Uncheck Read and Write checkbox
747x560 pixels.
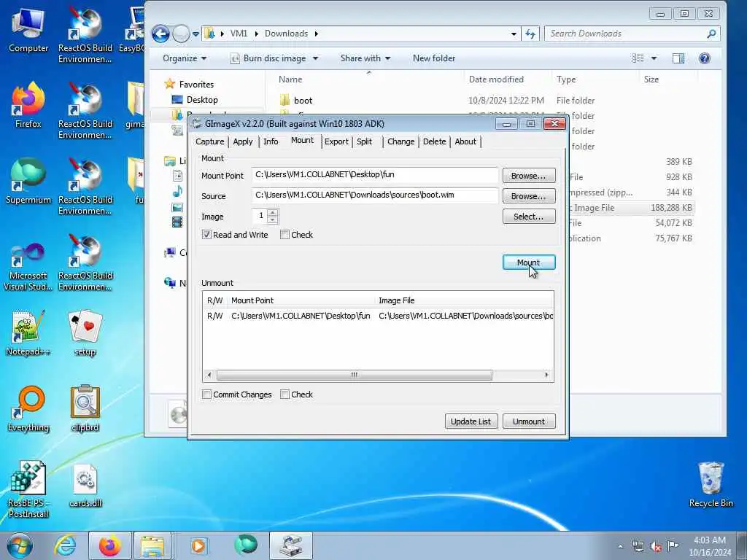pos(206,235)
